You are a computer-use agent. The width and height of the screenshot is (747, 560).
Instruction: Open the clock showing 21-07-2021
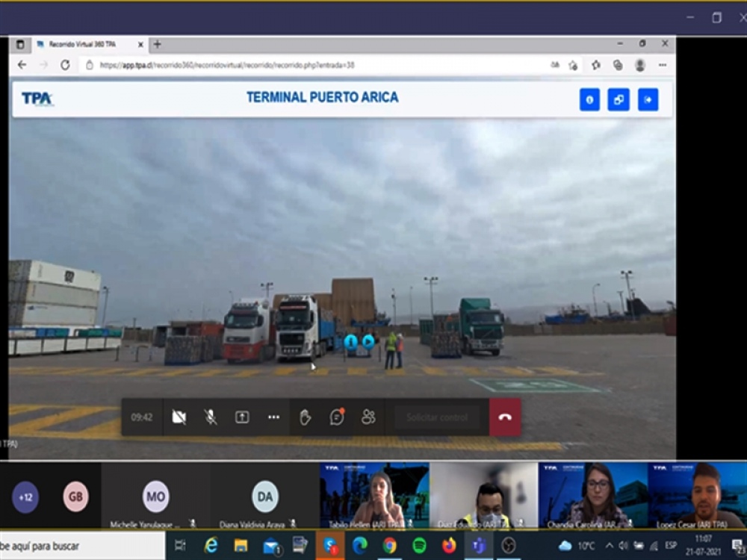pos(704,546)
